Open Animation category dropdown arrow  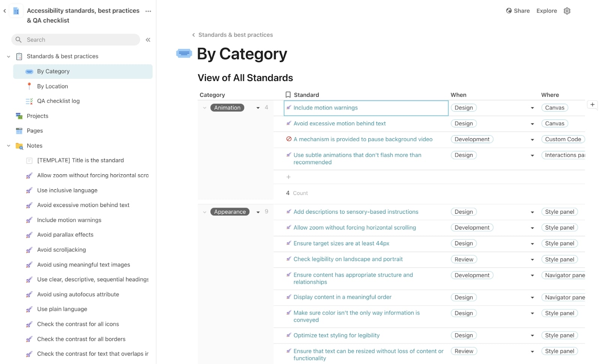(x=258, y=108)
